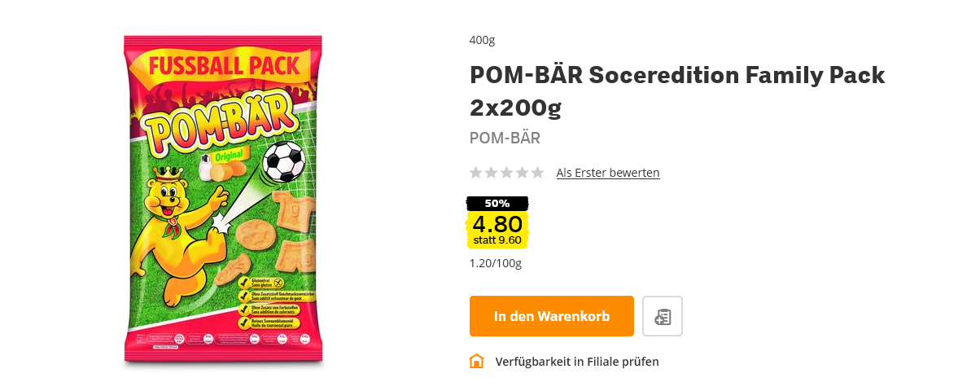Click the POM-BÄR Socceredition product title
Viewport: 980px width, 387px height.
coord(677,91)
